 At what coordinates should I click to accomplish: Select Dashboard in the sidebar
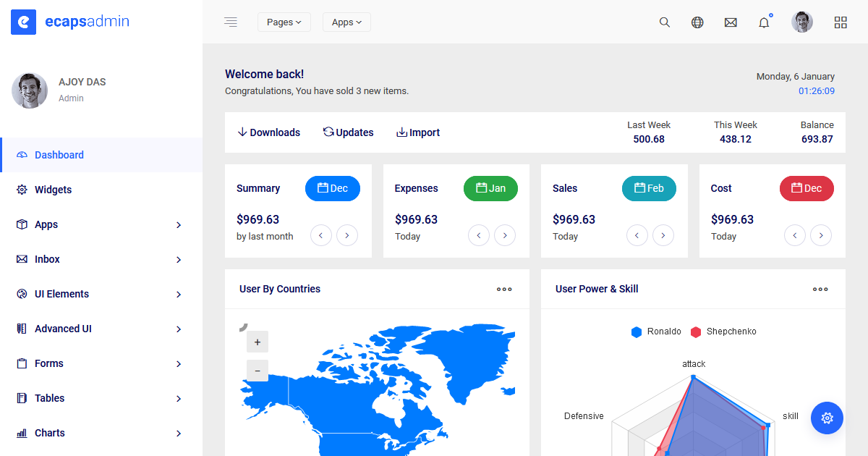59,155
